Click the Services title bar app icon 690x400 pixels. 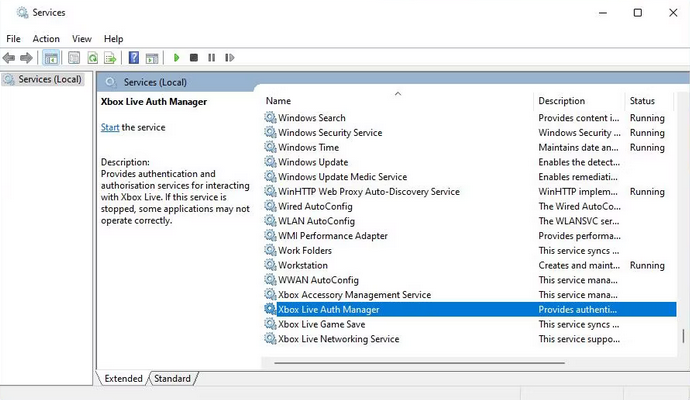coord(22,13)
